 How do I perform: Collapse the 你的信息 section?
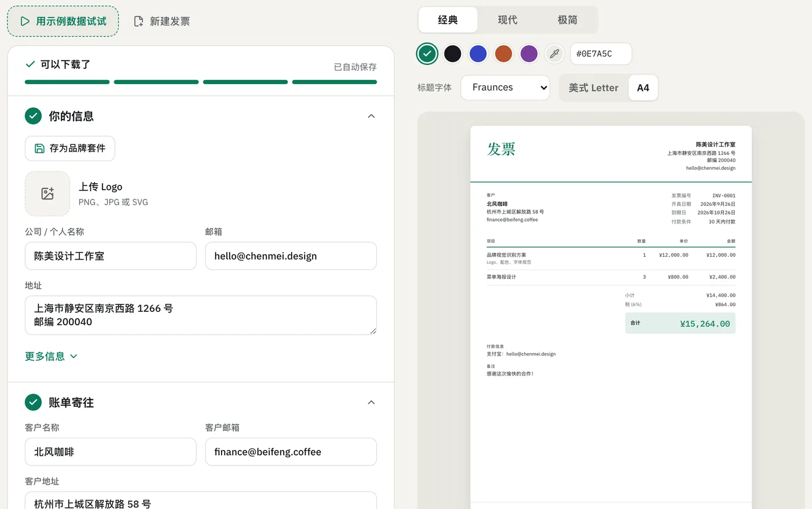tap(371, 116)
